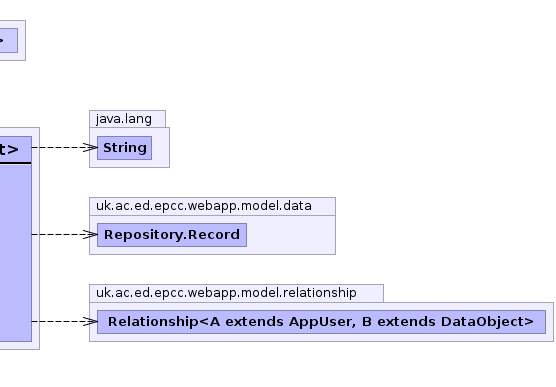Open the Repository.Record class node
The width and height of the screenshot is (556, 387).
pos(172,235)
